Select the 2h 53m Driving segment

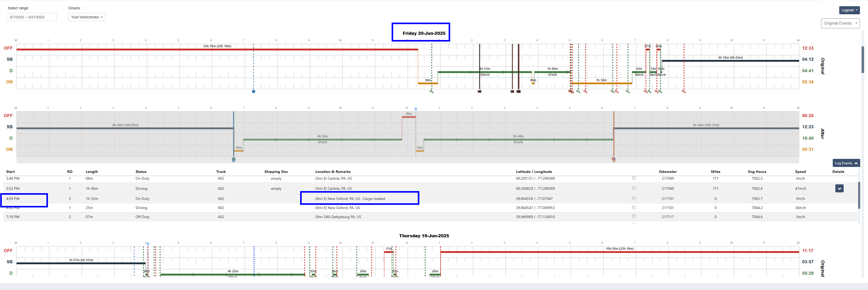click(x=485, y=72)
